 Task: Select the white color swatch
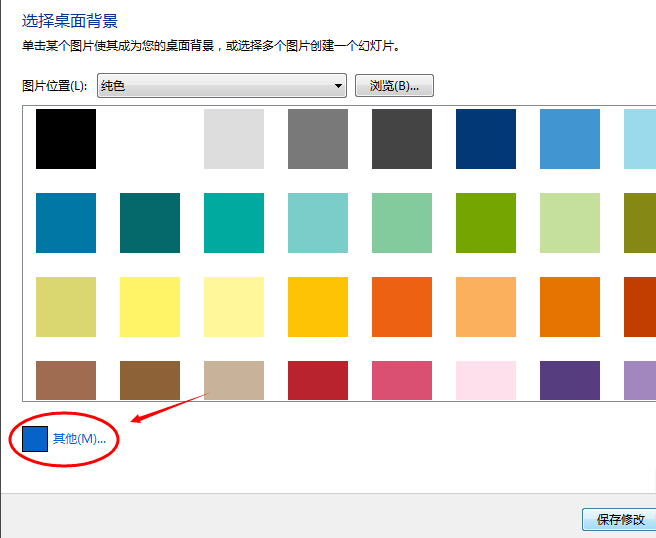[150, 139]
